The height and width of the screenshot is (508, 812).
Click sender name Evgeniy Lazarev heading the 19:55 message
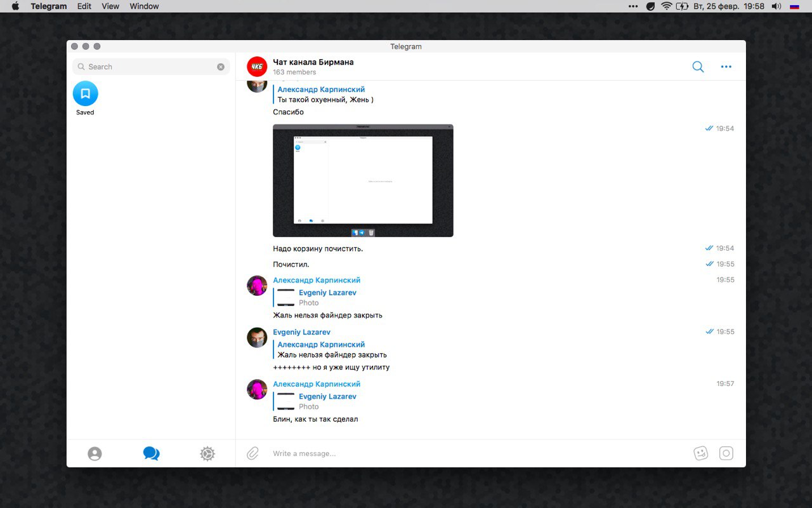click(301, 332)
